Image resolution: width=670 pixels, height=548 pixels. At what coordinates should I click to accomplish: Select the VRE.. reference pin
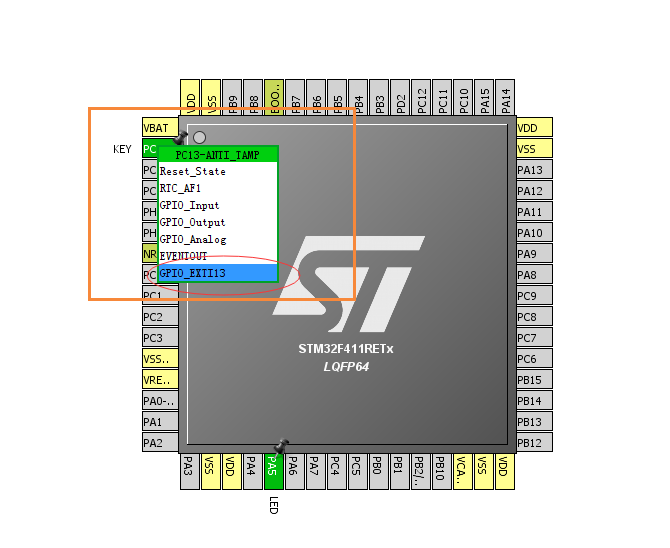160,380
